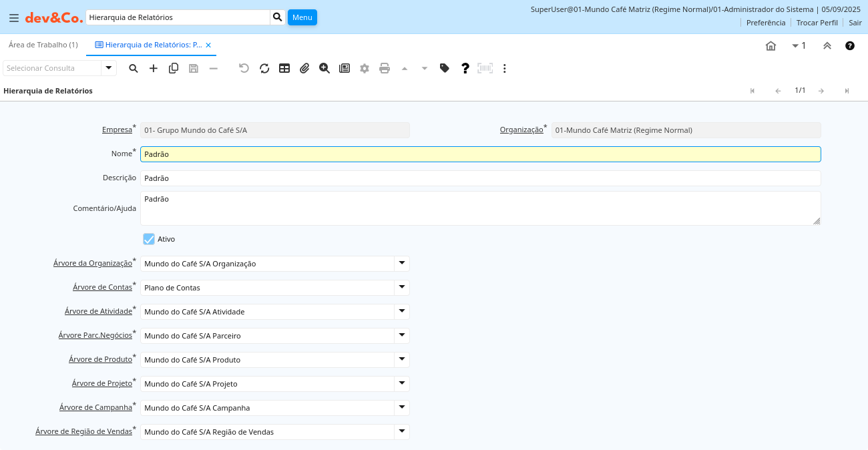Click the blue Menu button

302,17
